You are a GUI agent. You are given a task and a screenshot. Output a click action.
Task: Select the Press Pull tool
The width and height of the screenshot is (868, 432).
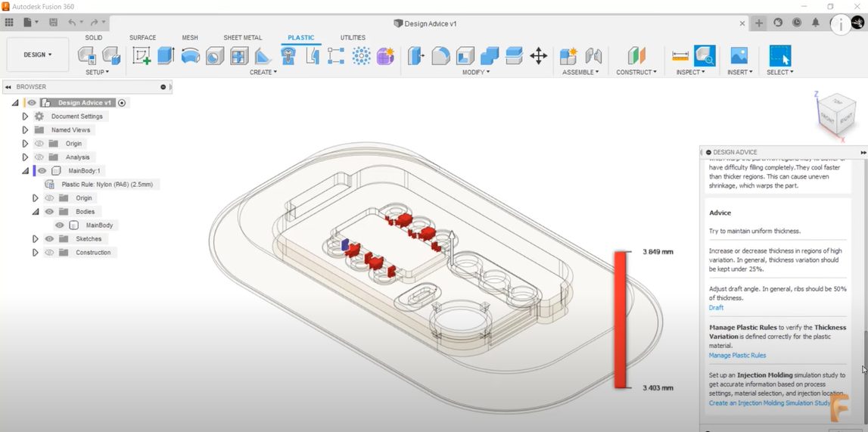[x=416, y=55]
